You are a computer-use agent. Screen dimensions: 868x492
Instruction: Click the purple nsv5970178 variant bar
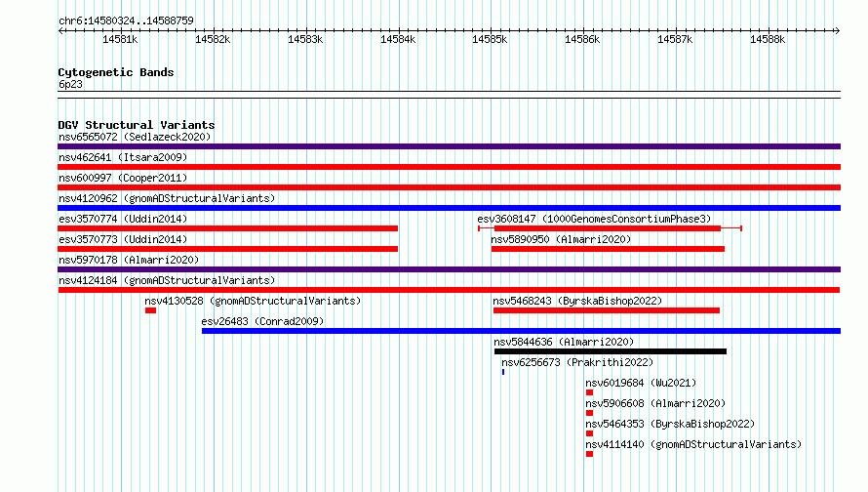(x=449, y=269)
